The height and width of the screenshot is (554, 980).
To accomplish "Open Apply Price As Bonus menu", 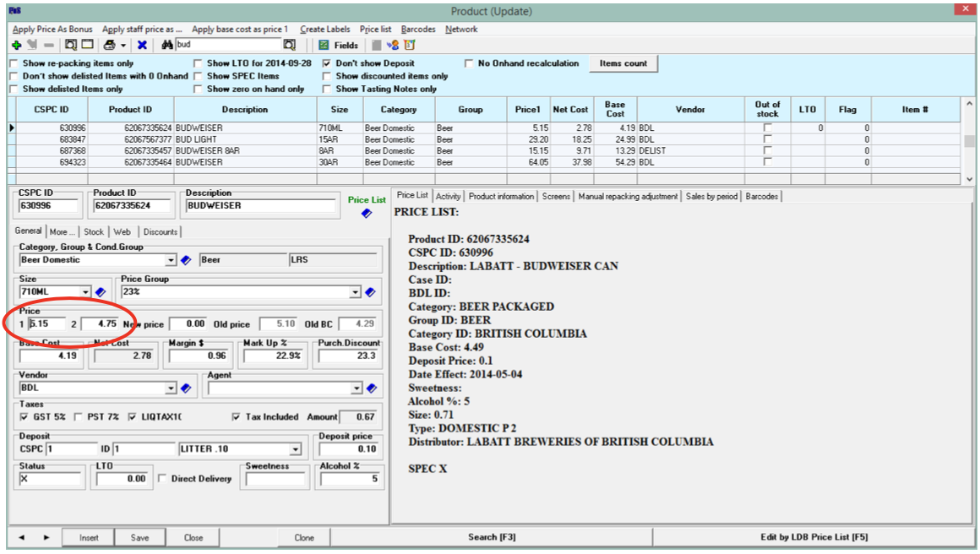I will click(52, 30).
